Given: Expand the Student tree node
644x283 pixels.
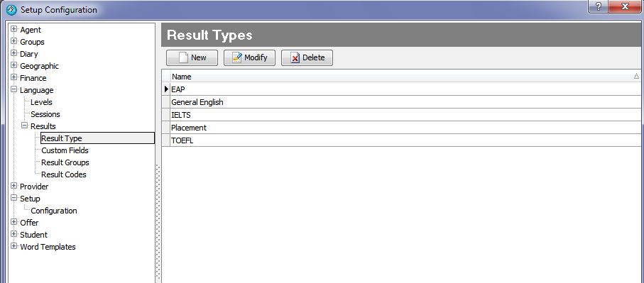Looking at the screenshot, I should pyautogui.click(x=13, y=234).
